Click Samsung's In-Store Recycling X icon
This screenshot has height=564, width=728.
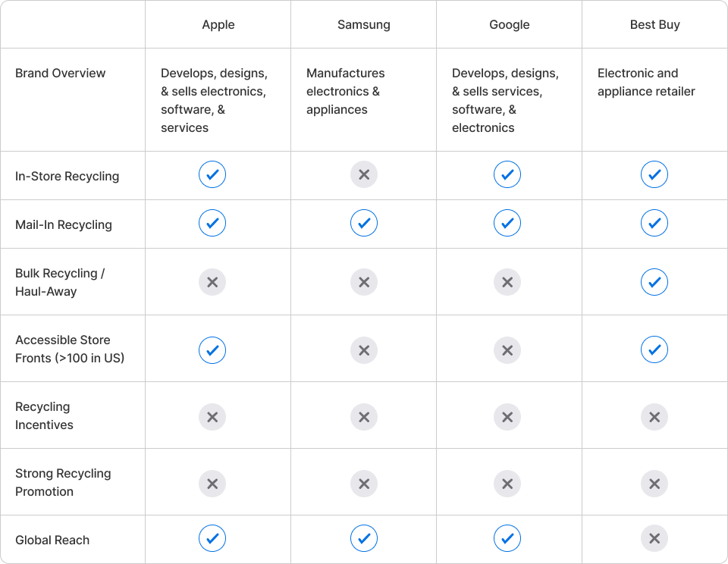point(364,174)
